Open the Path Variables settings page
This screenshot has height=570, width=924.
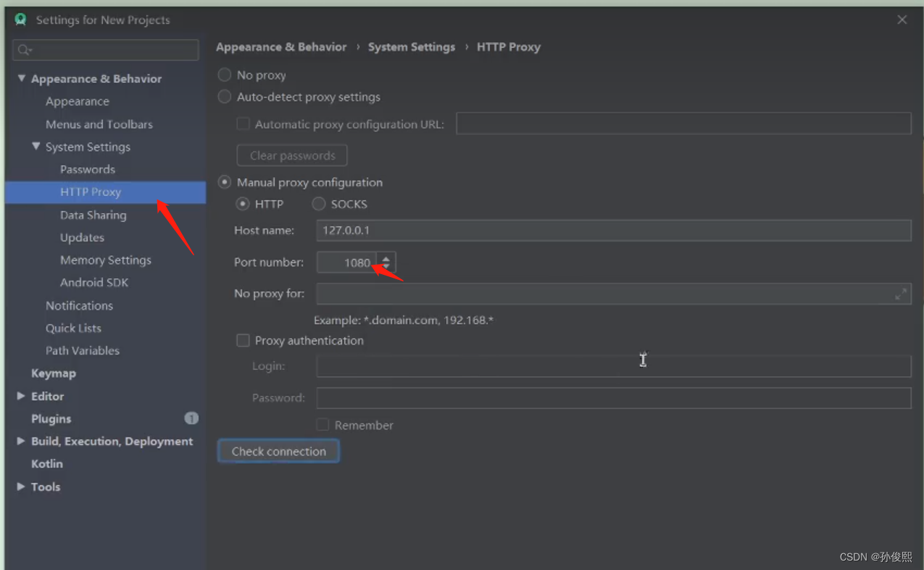83,350
